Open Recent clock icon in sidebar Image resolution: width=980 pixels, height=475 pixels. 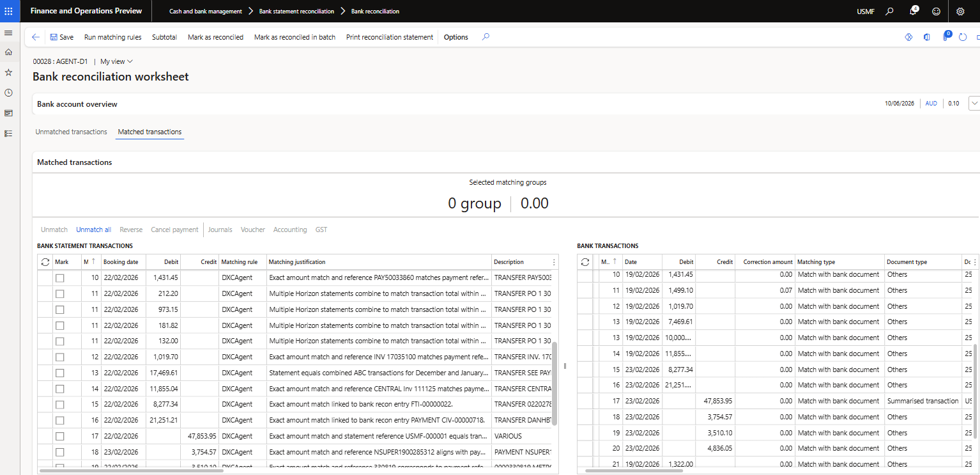pos(8,93)
